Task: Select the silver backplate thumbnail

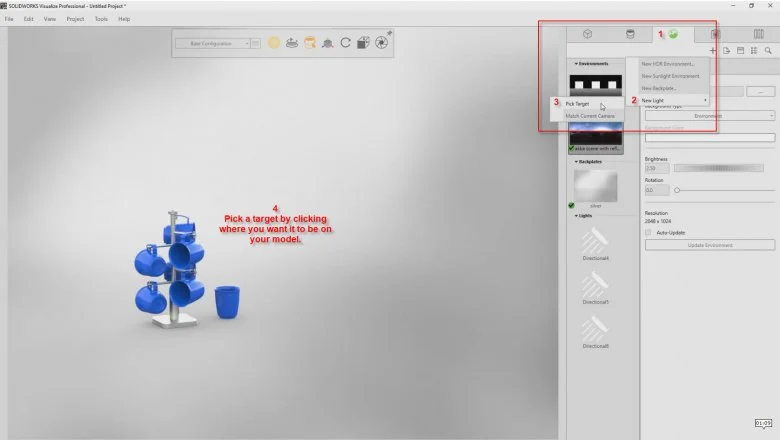Action: pos(595,186)
